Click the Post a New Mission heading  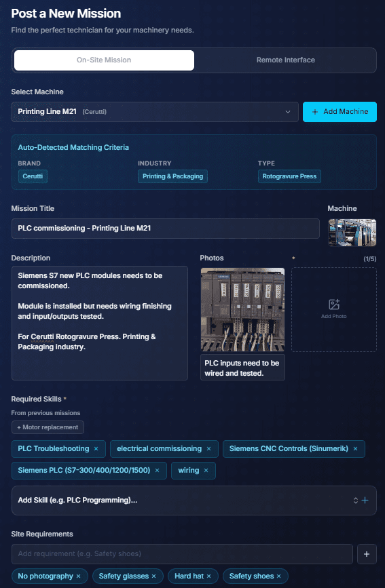66,14
